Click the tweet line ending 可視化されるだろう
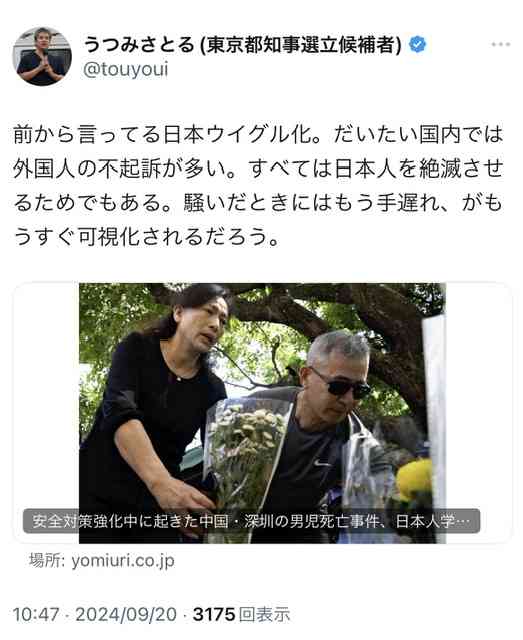The height and width of the screenshot is (640, 523). (146, 237)
